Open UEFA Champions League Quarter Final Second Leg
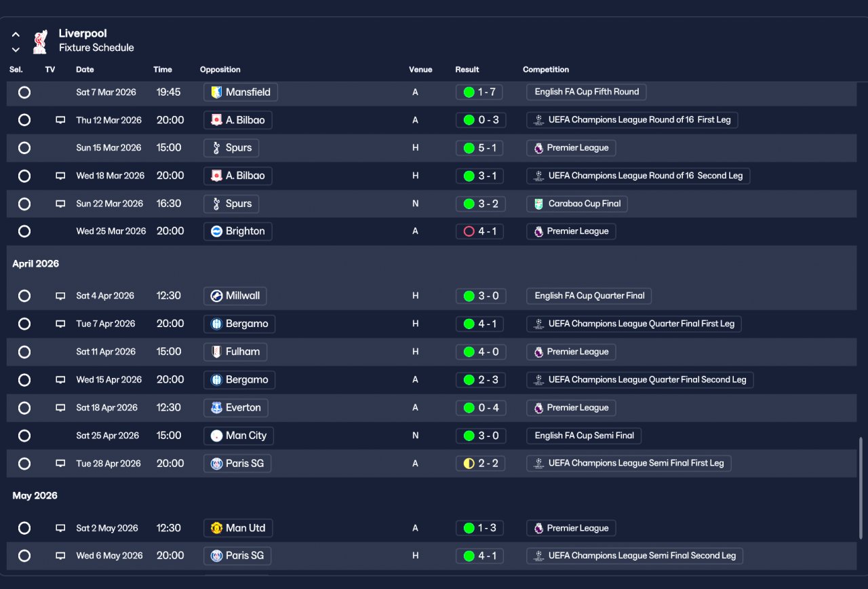This screenshot has height=589, width=868. pos(640,380)
